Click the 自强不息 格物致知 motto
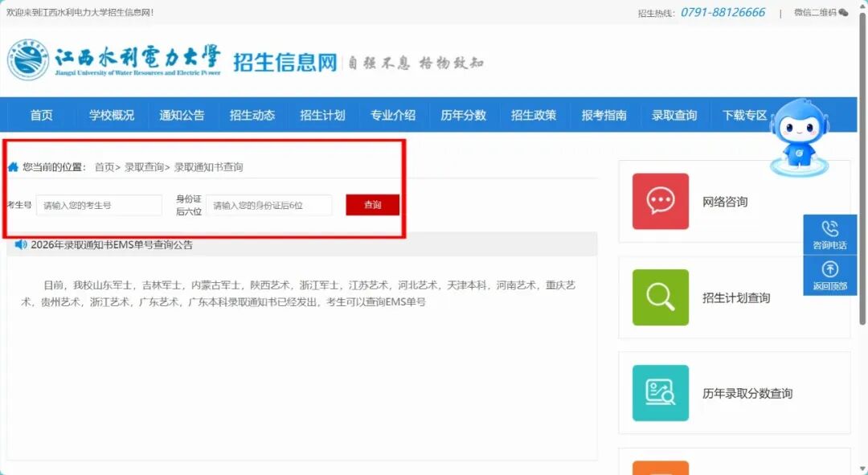Image resolution: width=868 pixels, height=475 pixels. [416, 63]
